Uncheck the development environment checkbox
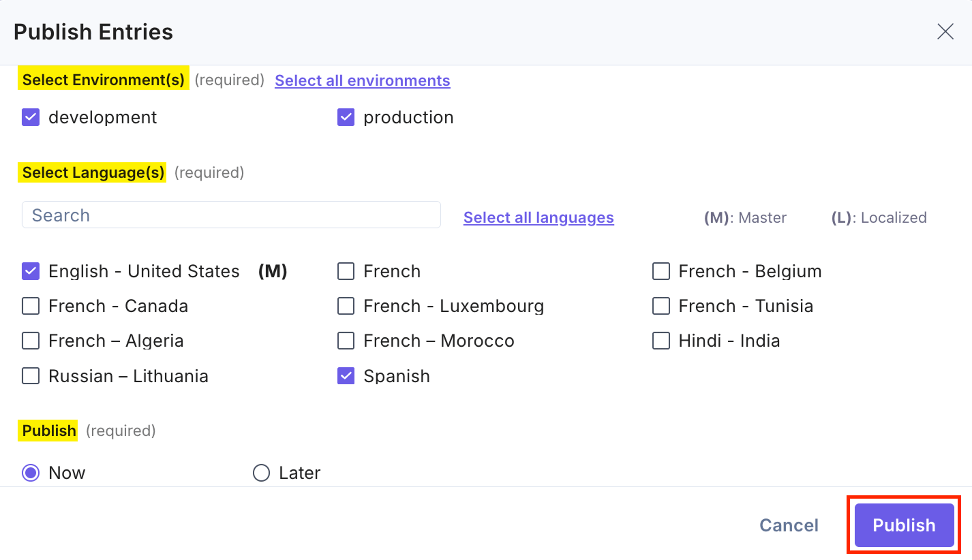 coord(31,117)
